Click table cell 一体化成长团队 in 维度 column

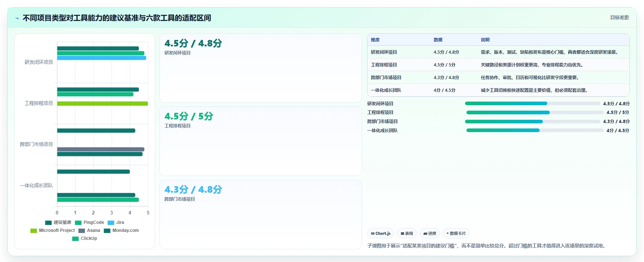386,90
